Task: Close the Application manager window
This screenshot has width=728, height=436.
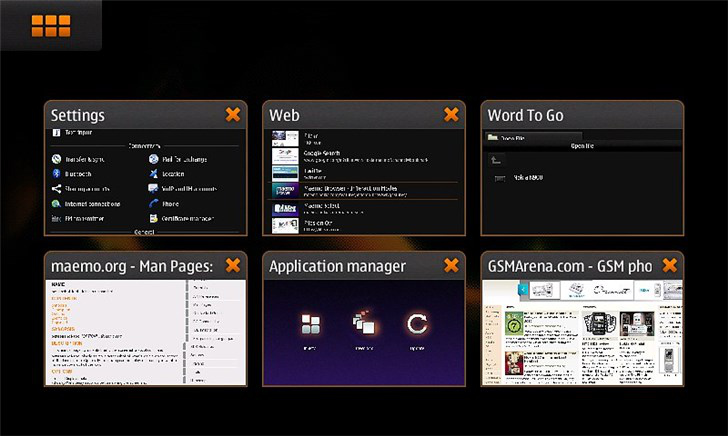Action: tap(451, 265)
